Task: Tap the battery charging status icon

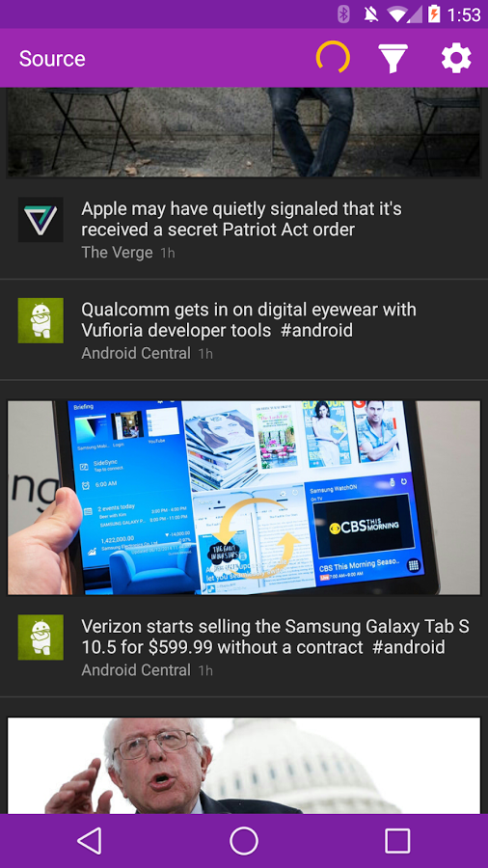Action: (435, 14)
